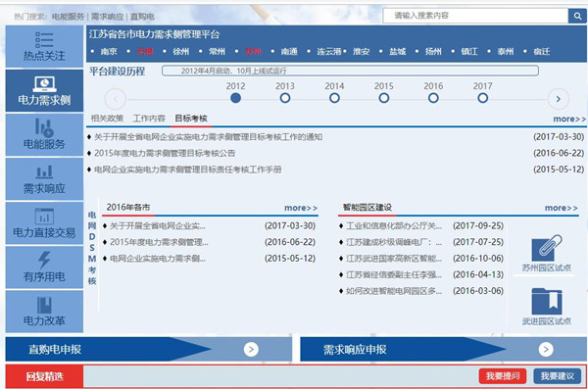Select the 2013 timeline point
This screenshot has width=588, height=389.
point(285,98)
